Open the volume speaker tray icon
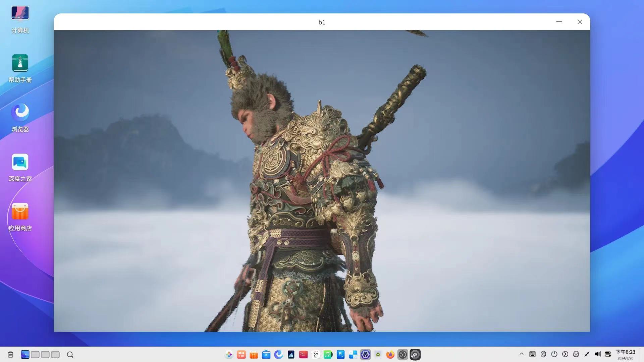644x362 pixels. click(598, 354)
